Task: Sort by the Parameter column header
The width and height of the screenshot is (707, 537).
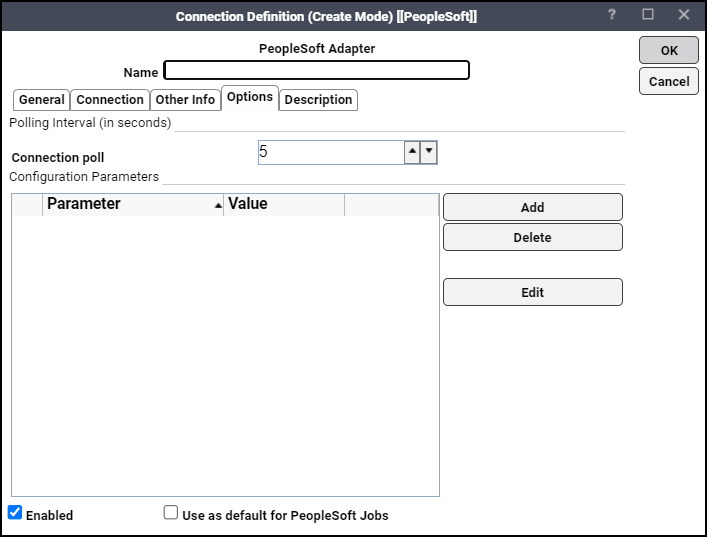Action: coord(133,205)
